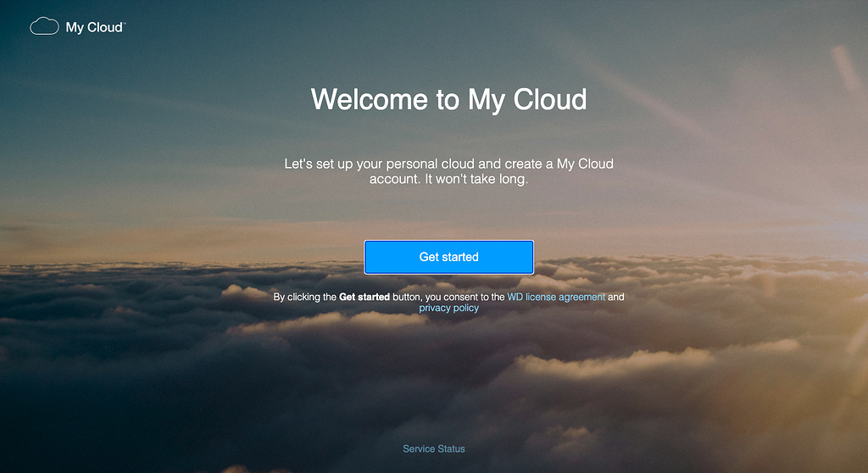The width and height of the screenshot is (868, 473).
Task: Click the "account. It won't take long." line
Action: click(x=448, y=180)
